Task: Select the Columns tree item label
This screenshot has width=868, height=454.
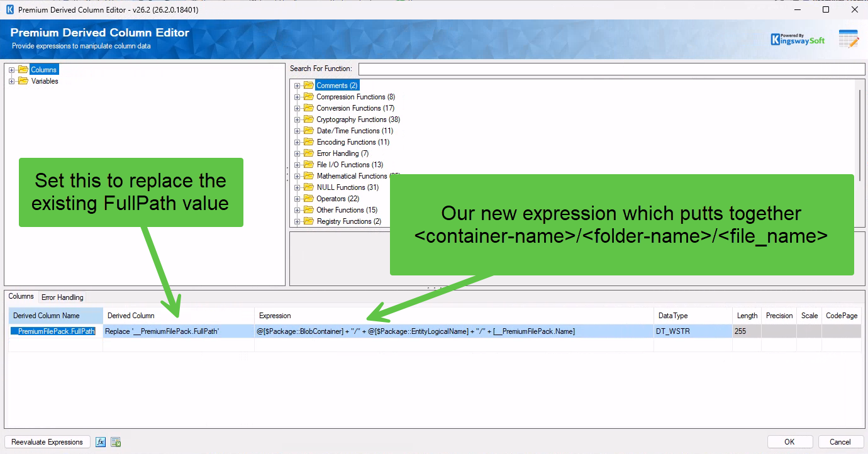Action: pyautogui.click(x=44, y=70)
